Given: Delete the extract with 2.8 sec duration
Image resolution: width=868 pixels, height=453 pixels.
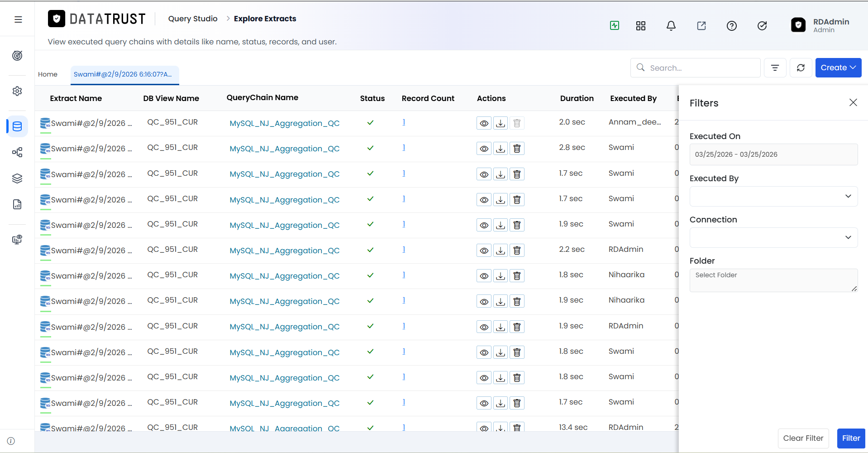Looking at the screenshot, I should [x=517, y=149].
